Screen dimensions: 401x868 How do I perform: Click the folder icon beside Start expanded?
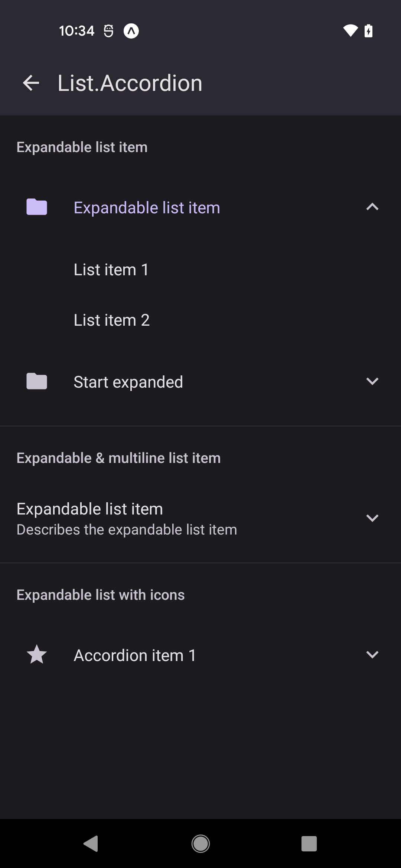tap(37, 381)
